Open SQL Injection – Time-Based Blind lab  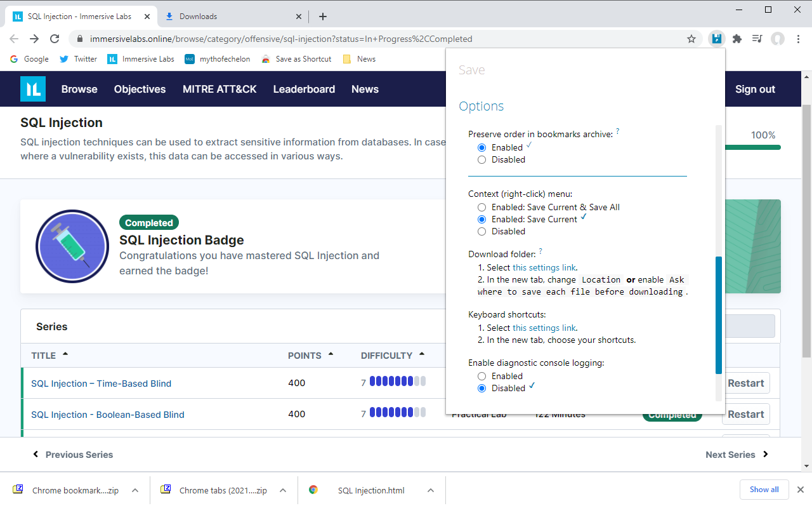[x=101, y=384]
